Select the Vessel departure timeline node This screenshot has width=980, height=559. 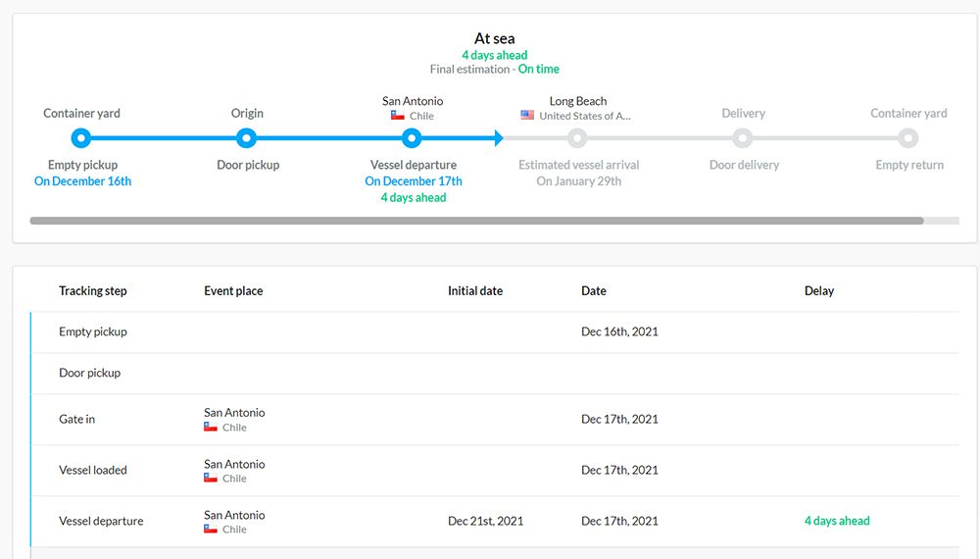[x=412, y=138]
